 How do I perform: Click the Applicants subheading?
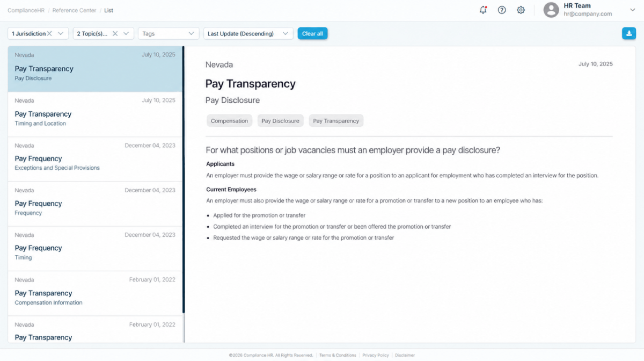[x=220, y=164]
